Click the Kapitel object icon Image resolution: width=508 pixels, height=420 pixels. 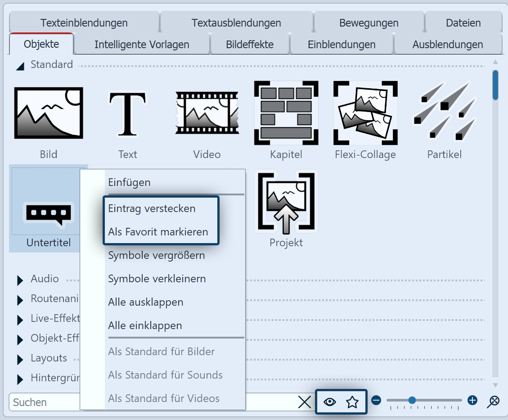tap(286, 113)
